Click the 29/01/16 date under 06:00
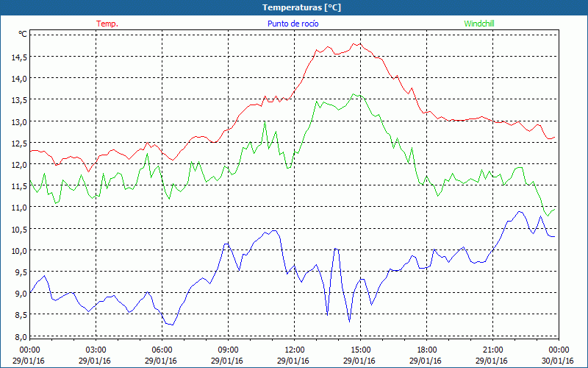The width and height of the screenshot is (588, 368). click(x=161, y=361)
